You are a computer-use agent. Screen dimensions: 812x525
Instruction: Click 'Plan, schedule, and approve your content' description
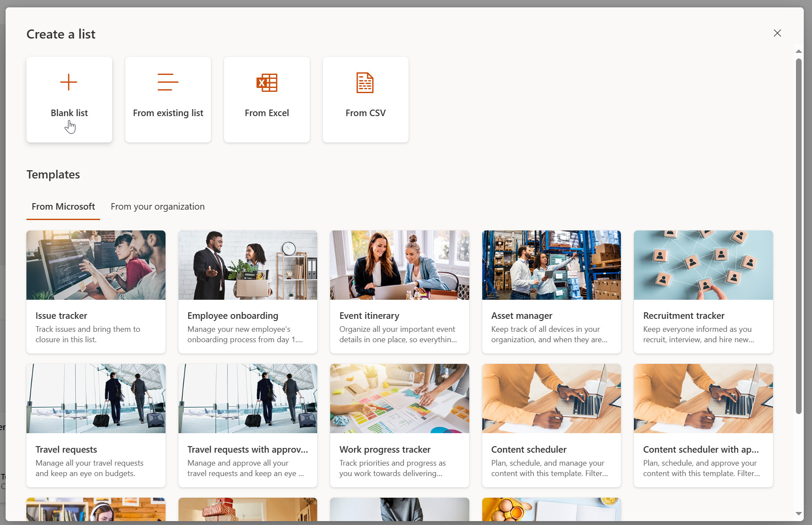701,468
